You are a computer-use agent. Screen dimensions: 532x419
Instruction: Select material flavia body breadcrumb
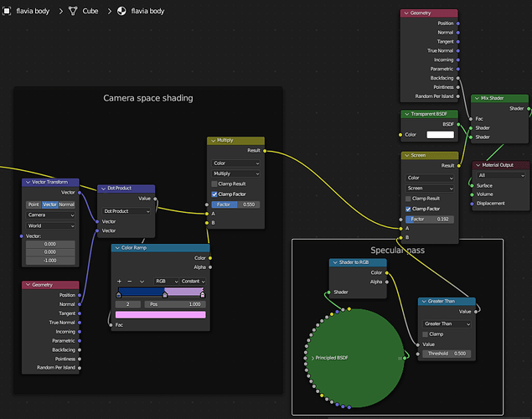147,11
